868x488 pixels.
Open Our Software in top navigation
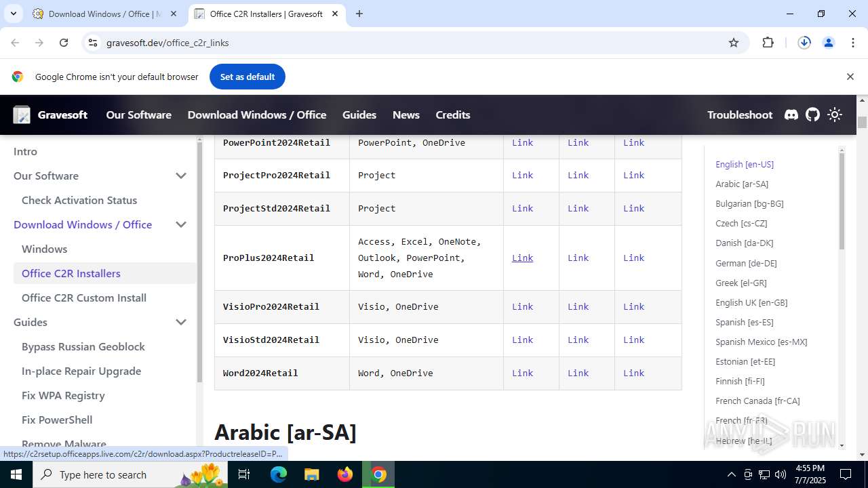[138, 115]
